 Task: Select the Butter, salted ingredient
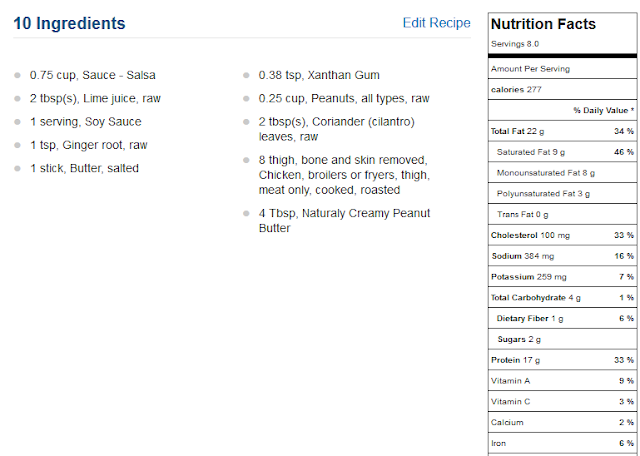tap(84, 168)
